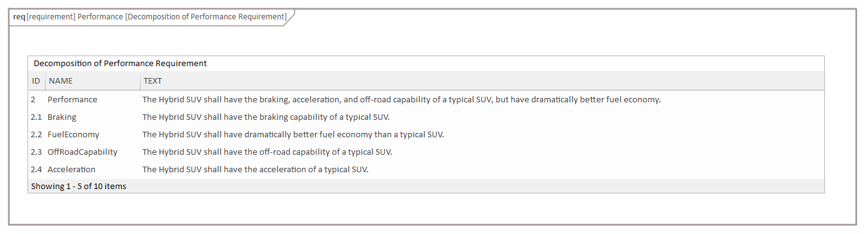Click ID 2.4 cell
The height and width of the screenshot is (234, 868).
pyautogui.click(x=36, y=169)
